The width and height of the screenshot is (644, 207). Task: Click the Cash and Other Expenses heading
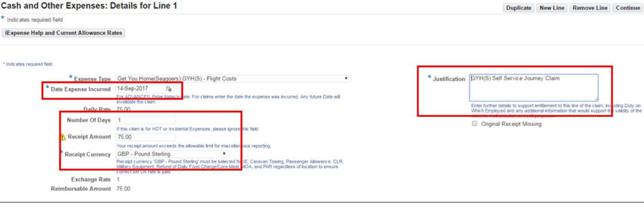pos(89,6)
